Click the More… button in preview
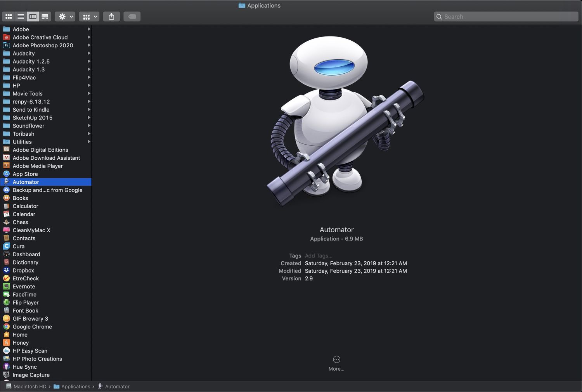The height and width of the screenshot is (392, 582). click(336, 363)
